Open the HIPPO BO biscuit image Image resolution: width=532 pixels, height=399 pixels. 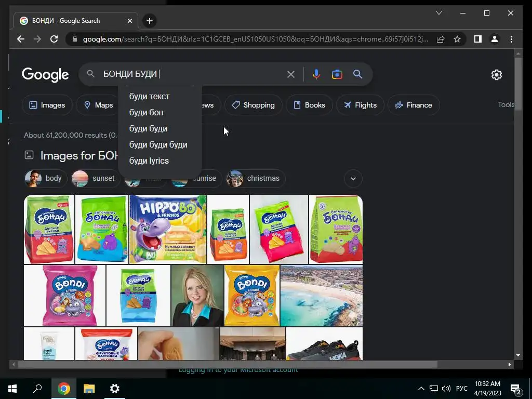[x=168, y=229]
